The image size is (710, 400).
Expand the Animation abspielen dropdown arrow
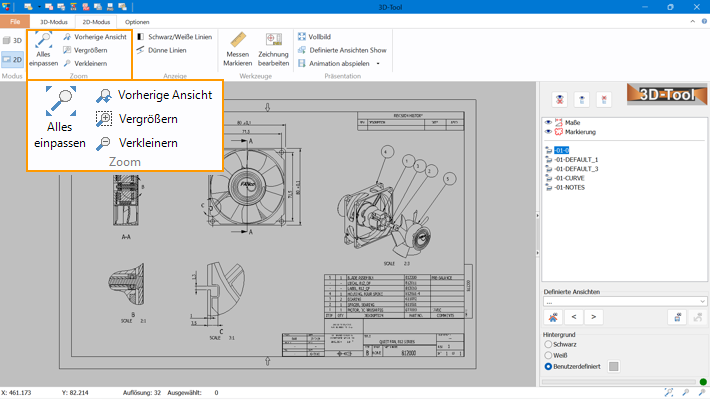pyautogui.click(x=379, y=63)
